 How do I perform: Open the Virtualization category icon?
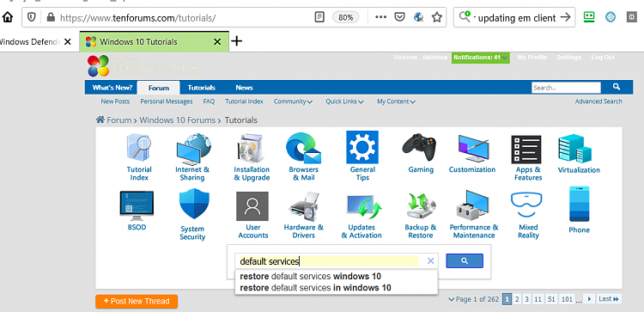[574, 149]
